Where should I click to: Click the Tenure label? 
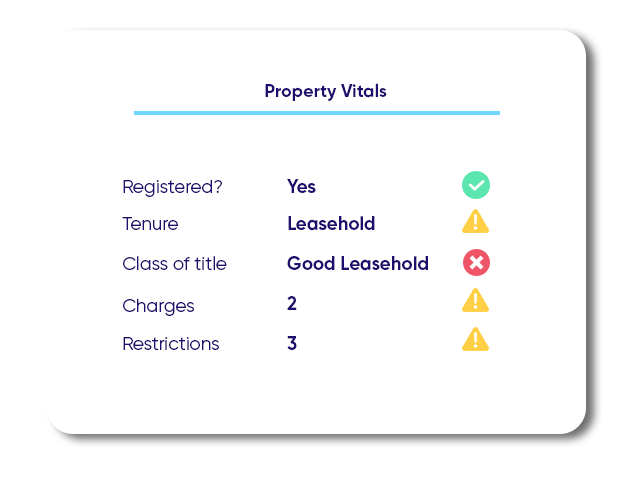[150, 224]
